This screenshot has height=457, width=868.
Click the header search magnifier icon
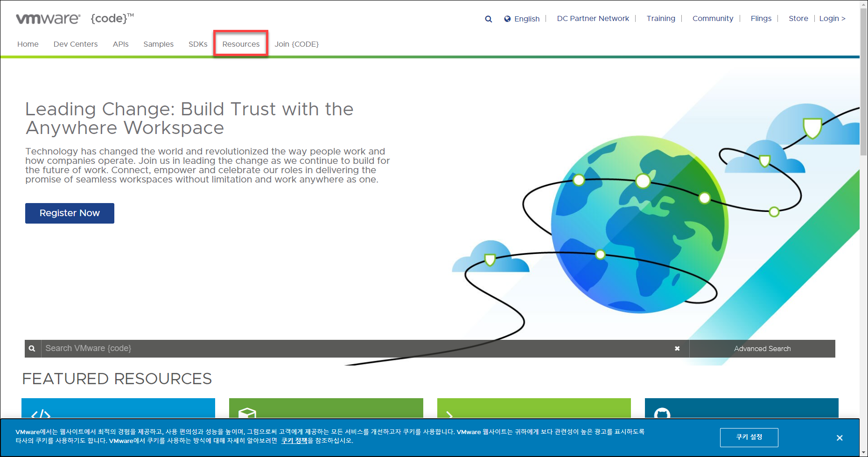(488, 19)
